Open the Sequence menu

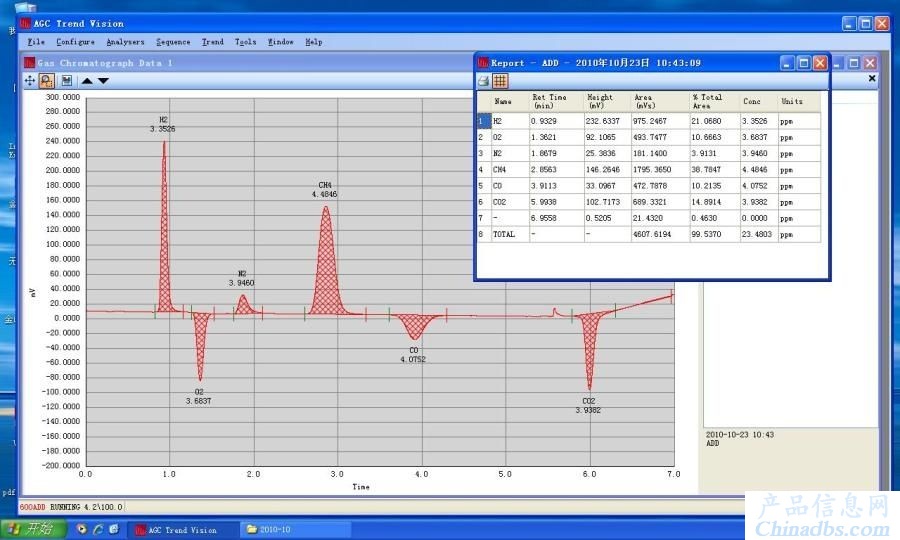pyautogui.click(x=173, y=42)
